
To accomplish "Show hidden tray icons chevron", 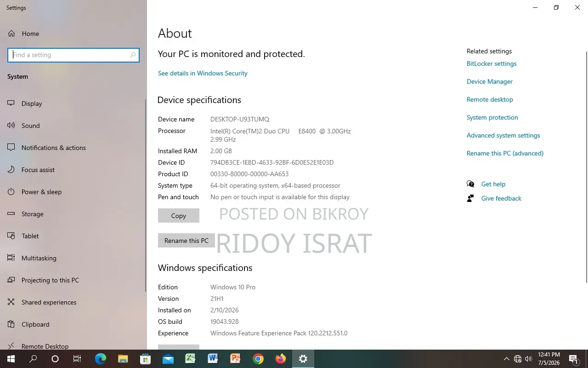I will tap(507, 359).
